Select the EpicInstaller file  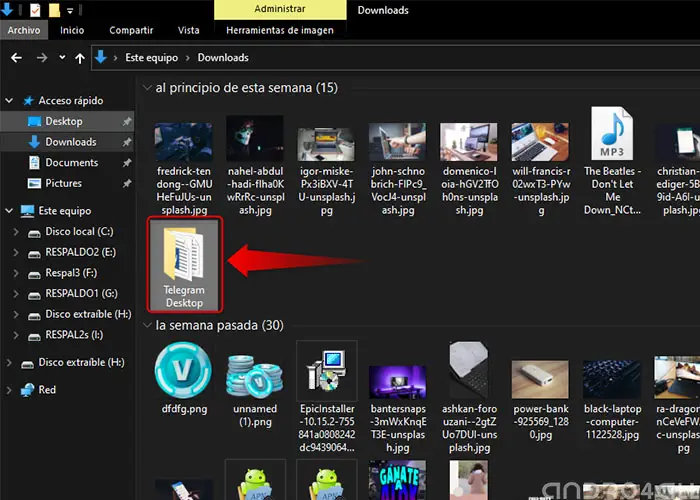pos(326,397)
